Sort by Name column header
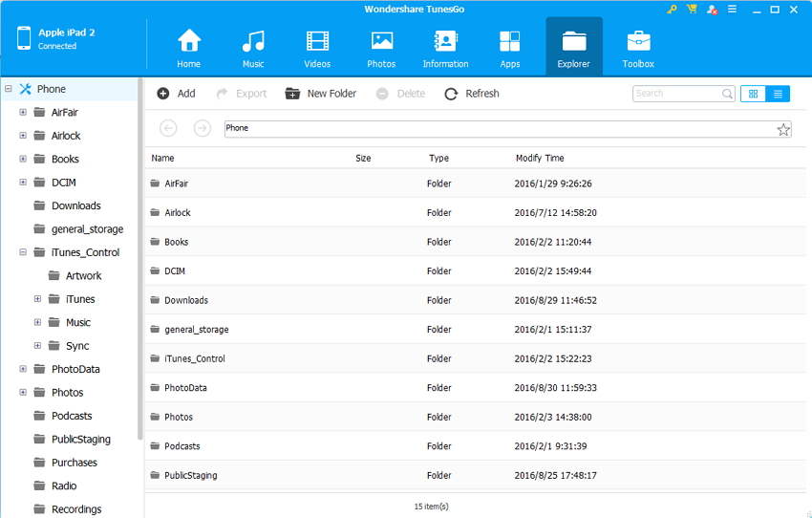This screenshot has width=812, height=518. click(x=162, y=158)
